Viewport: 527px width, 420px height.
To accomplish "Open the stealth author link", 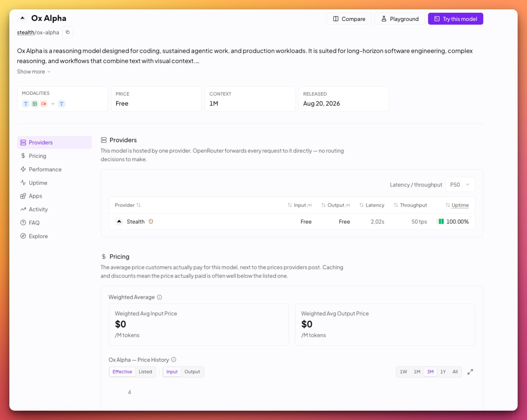I will 26,32.
